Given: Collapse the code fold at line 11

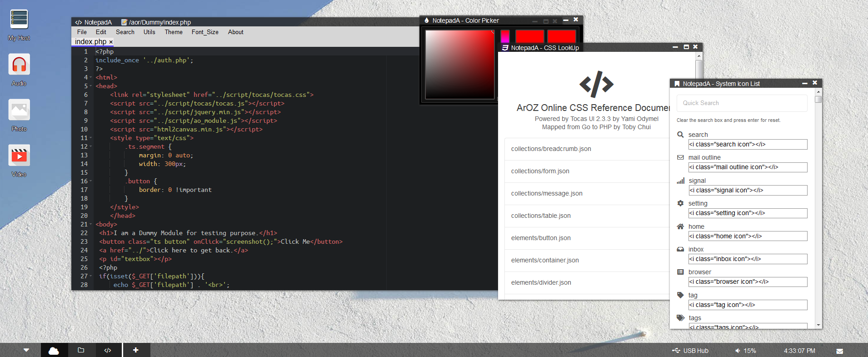Looking at the screenshot, I should 91,138.
